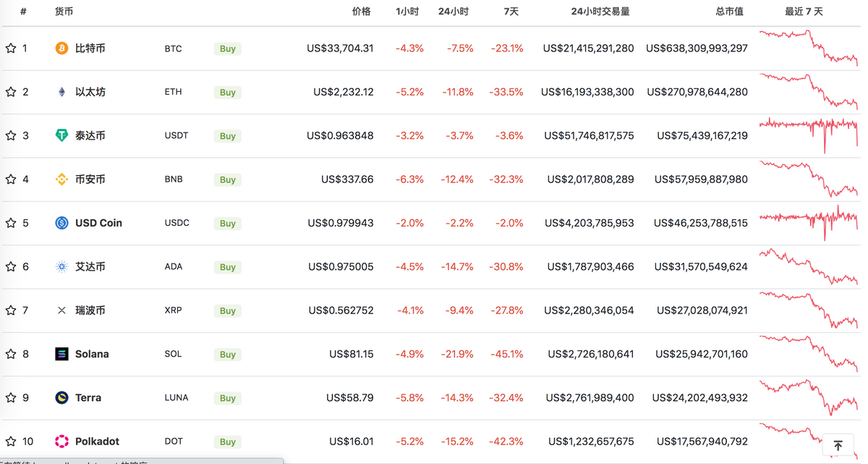Sort by 24小时交易量 column
Image resolution: width=868 pixels, height=464 pixels.
(x=598, y=12)
